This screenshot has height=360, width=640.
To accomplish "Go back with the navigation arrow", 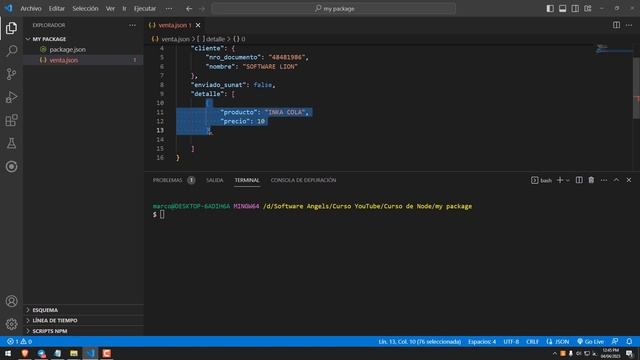I will click(189, 9).
